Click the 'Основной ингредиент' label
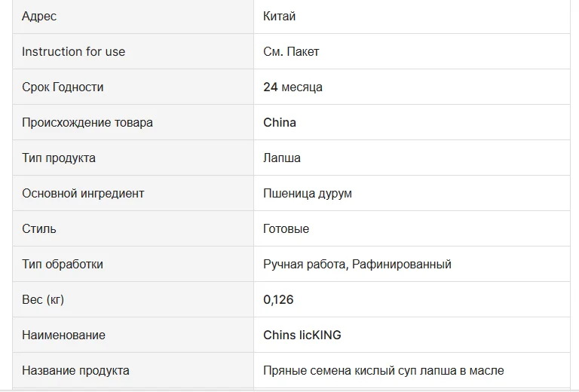 point(83,193)
